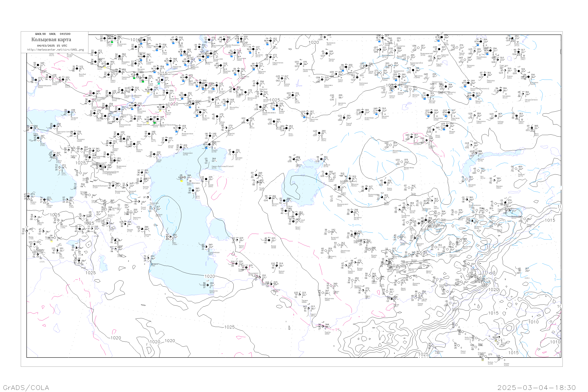Click blue 3 contour label near Шырыкрабат
Image resolution: width=588 pixels, height=392 pixels.
(368, 205)
